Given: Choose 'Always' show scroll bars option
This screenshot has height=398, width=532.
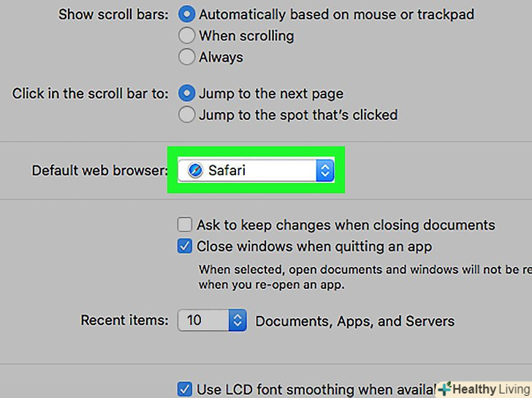Looking at the screenshot, I should pyautogui.click(x=187, y=56).
